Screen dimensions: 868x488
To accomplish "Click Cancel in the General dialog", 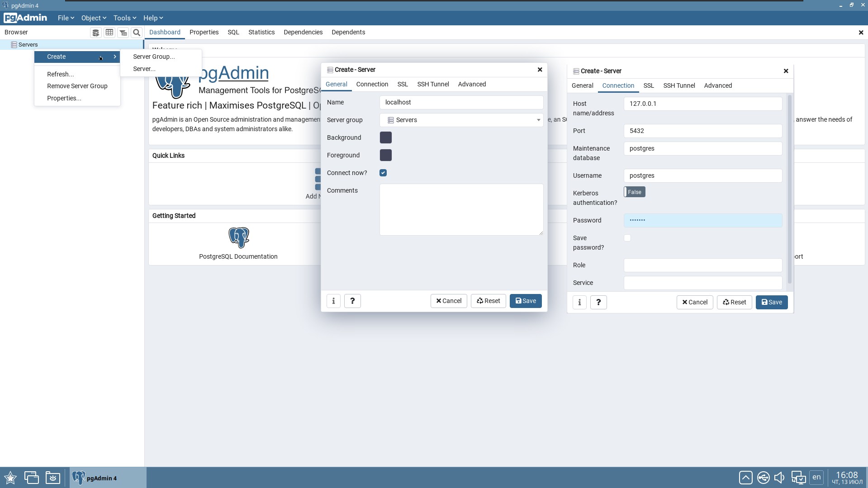I will 449,301.
